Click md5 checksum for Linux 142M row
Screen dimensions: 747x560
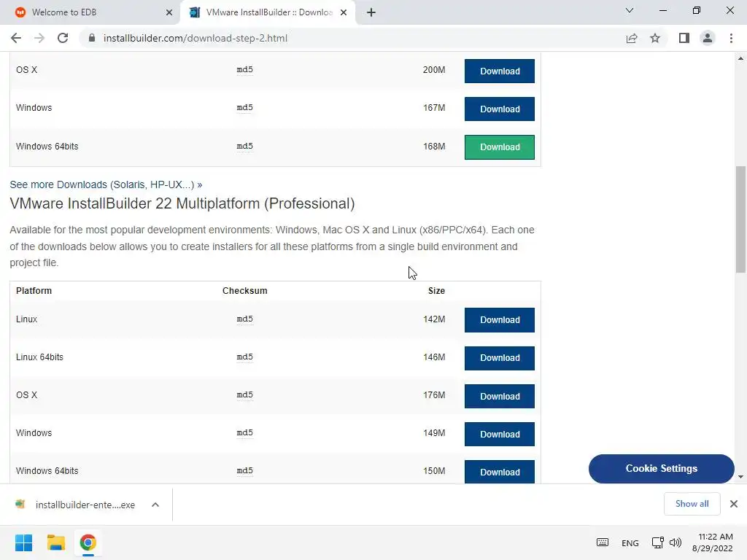coord(245,319)
